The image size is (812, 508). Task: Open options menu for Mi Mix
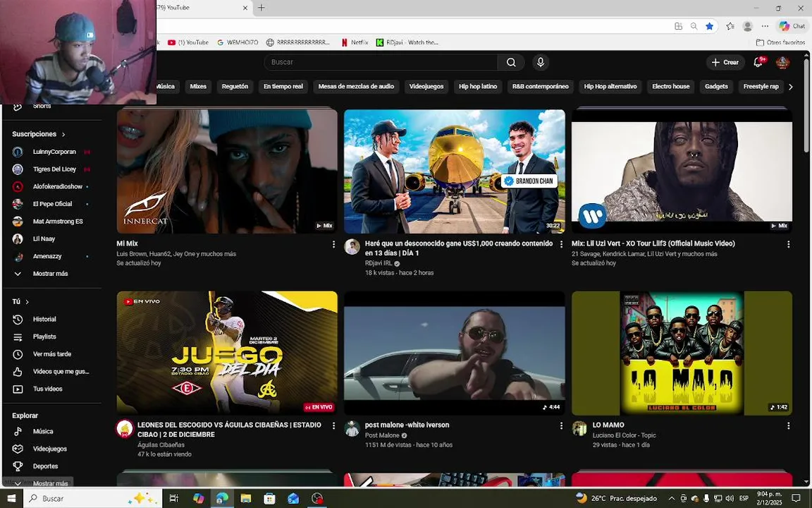click(333, 244)
